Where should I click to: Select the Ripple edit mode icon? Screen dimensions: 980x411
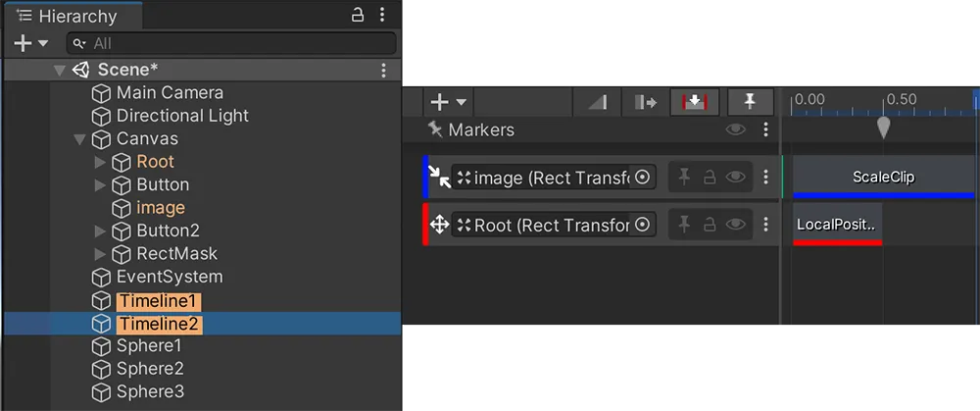tap(645, 102)
